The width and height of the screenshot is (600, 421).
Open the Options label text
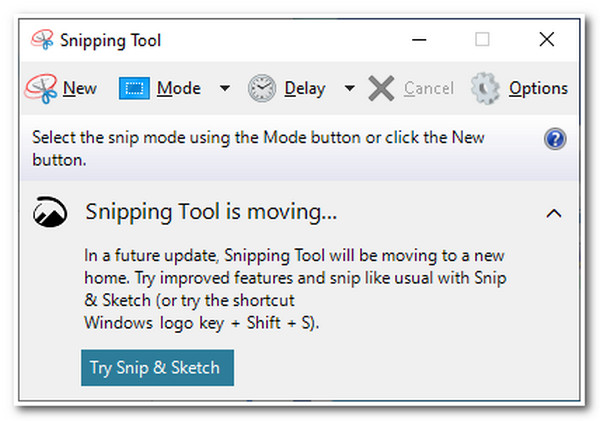tap(538, 89)
